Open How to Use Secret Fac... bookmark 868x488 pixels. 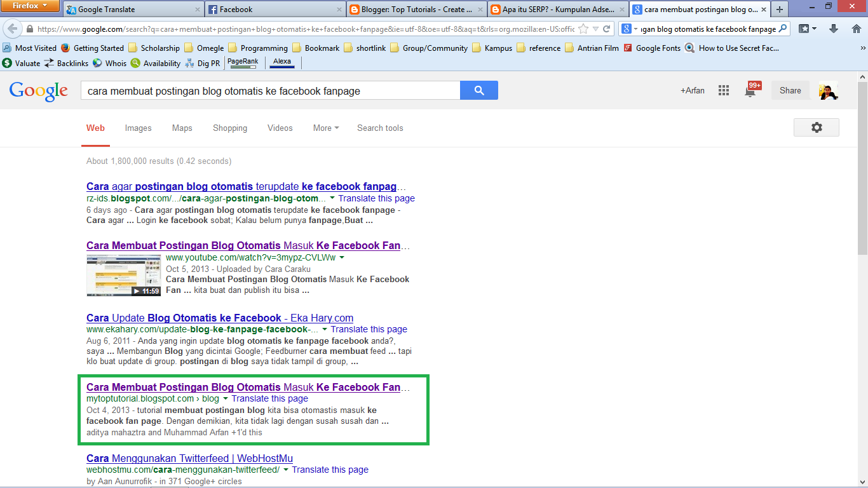pos(732,48)
